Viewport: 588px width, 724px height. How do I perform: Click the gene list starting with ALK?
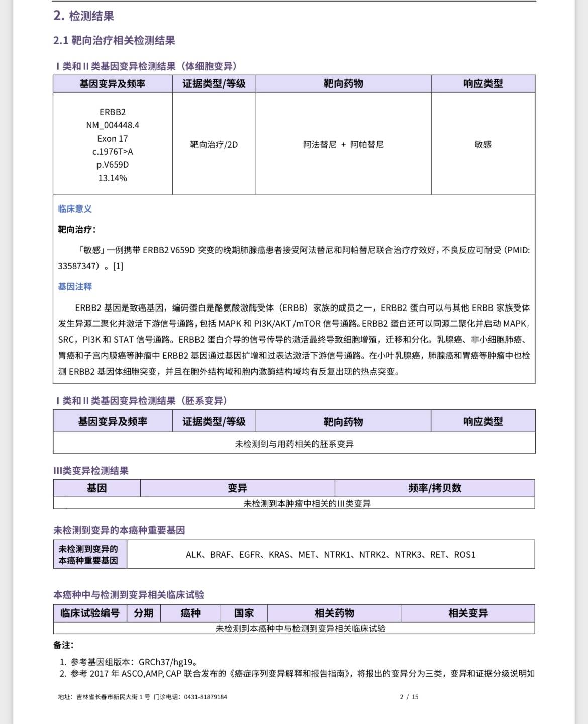click(330, 555)
